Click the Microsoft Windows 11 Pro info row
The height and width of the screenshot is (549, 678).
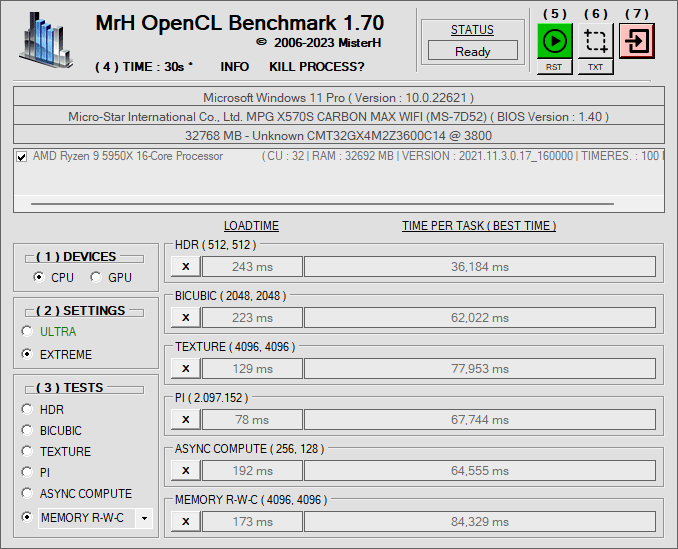coord(339,97)
